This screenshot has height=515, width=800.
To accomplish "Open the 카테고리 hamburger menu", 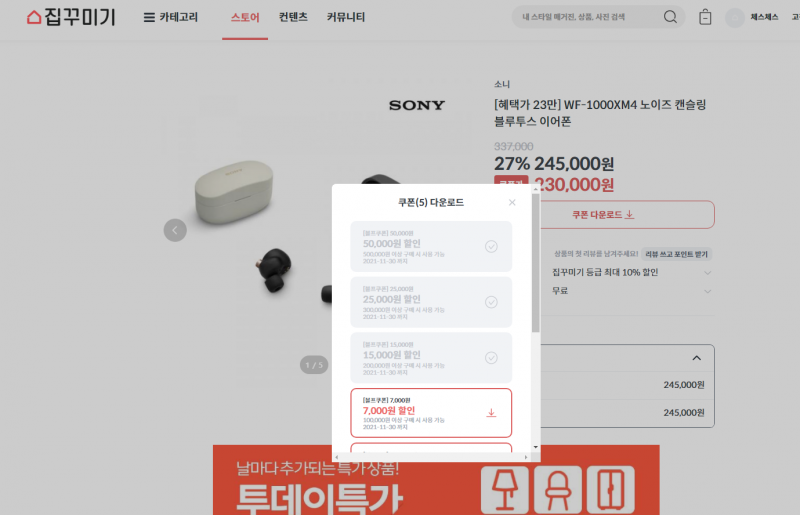I will (170, 17).
